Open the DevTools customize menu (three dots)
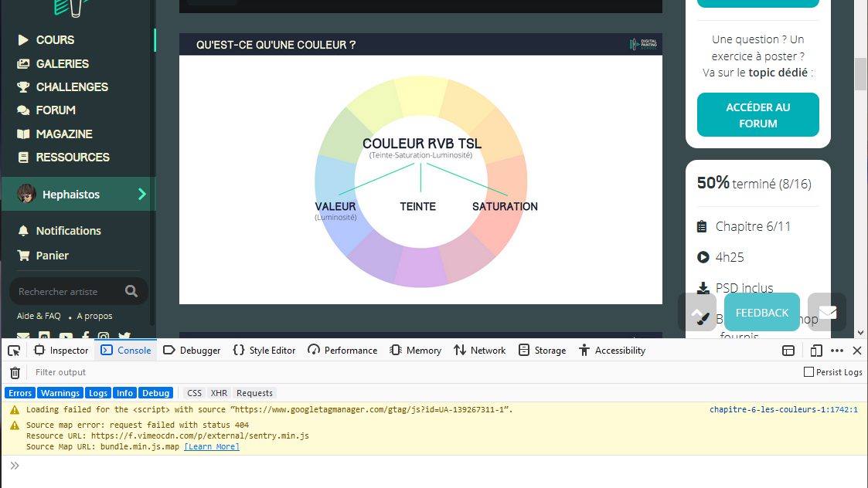 tap(836, 350)
